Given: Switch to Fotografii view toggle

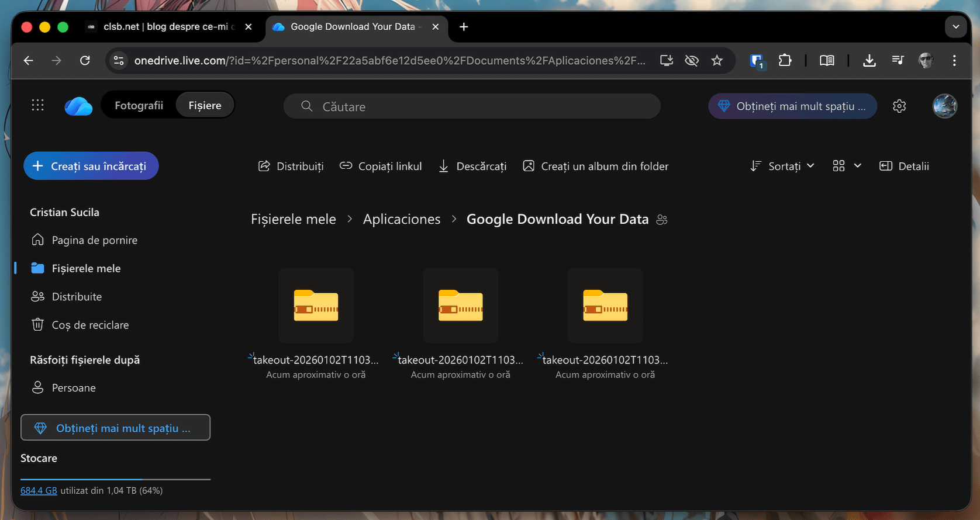Looking at the screenshot, I should tap(139, 106).
